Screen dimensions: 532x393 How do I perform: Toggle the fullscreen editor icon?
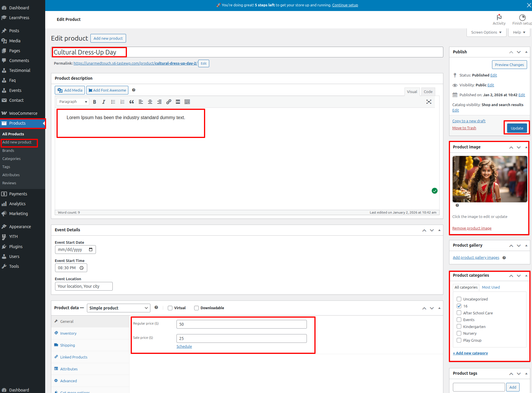pos(429,102)
